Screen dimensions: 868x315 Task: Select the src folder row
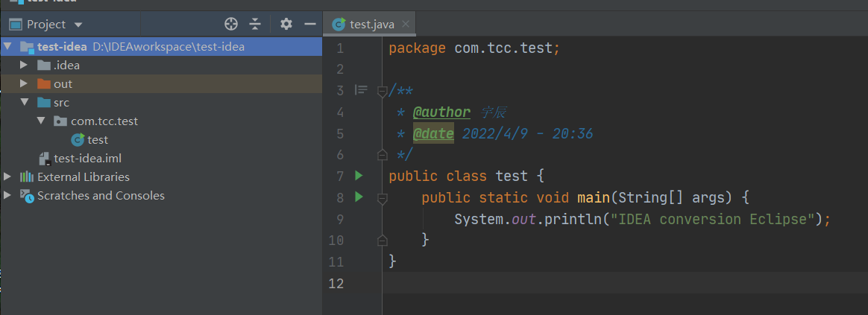[x=160, y=102]
